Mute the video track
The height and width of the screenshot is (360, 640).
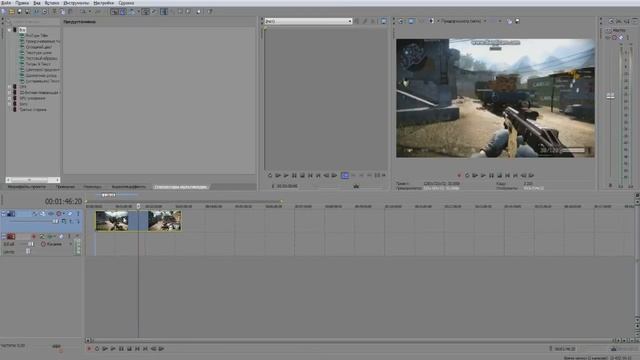click(70, 213)
